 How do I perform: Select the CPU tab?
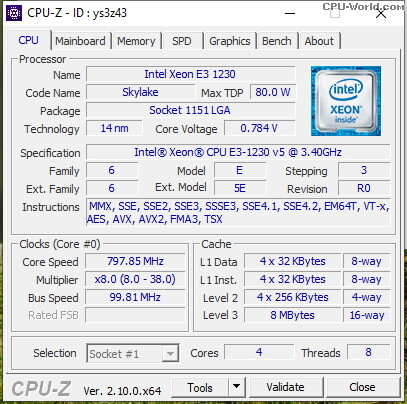tap(29, 40)
